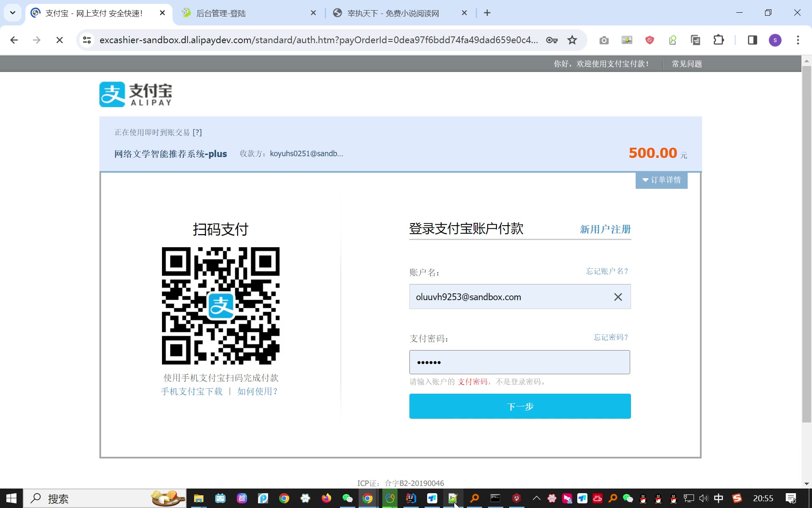Viewport: 812px width, 508px height.
Task: Switch to the 后台管理-登陆 tab
Action: [250, 13]
